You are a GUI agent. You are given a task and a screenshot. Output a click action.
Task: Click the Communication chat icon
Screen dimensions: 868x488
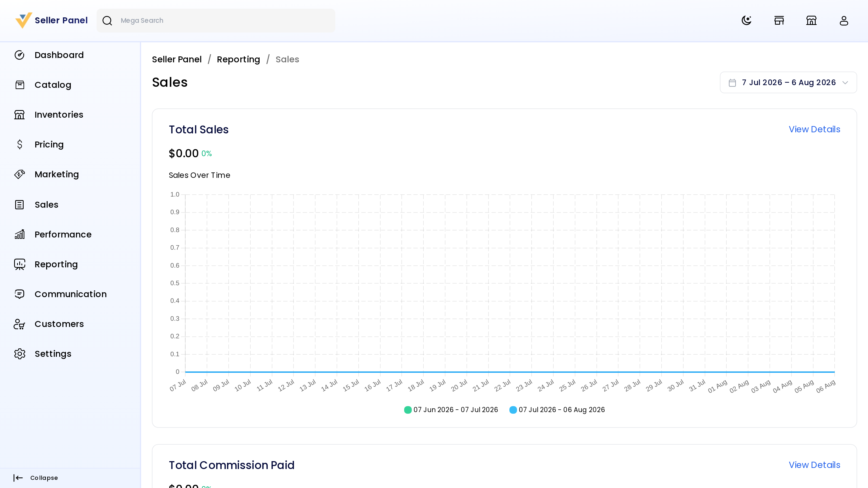point(20,294)
